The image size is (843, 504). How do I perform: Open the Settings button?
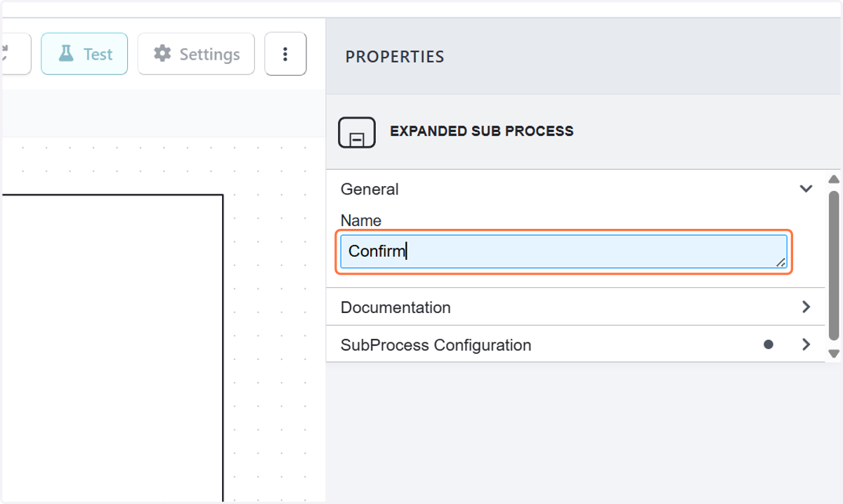point(196,54)
